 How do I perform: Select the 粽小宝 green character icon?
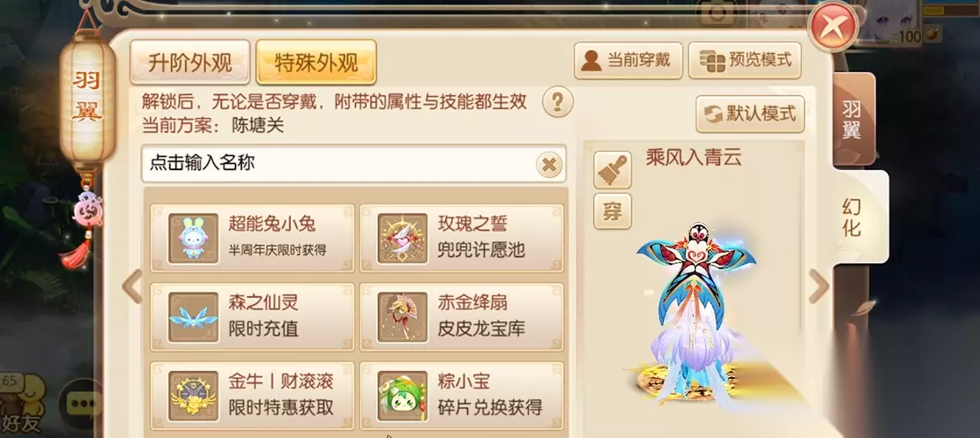pyautogui.click(x=403, y=396)
